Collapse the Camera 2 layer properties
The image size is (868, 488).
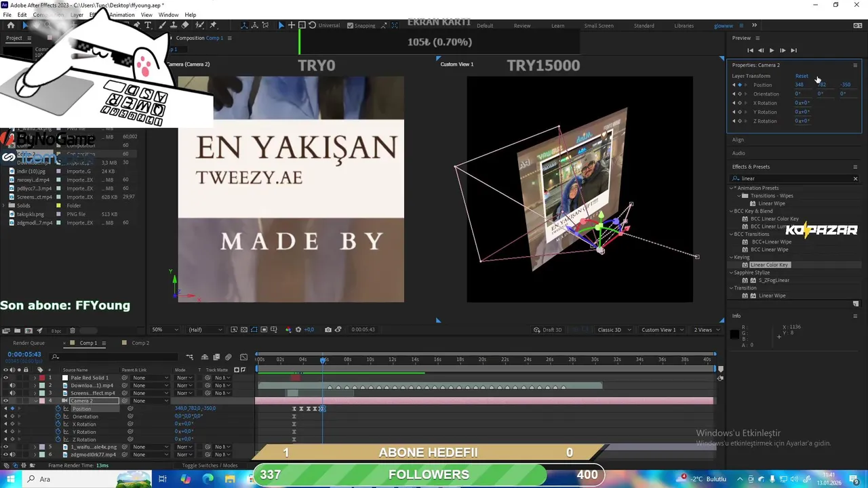click(x=35, y=401)
